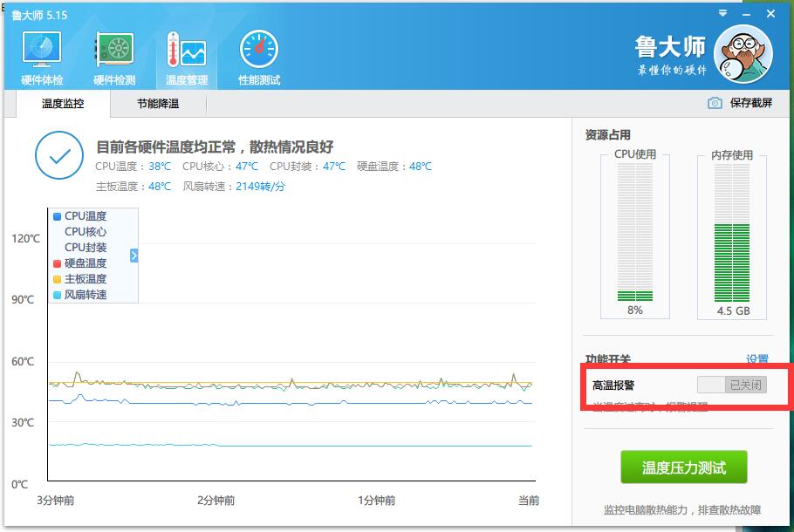Click the 鲁大师 mascot avatar
Image resolution: width=794 pixels, height=532 pixels.
coord(743,54)
